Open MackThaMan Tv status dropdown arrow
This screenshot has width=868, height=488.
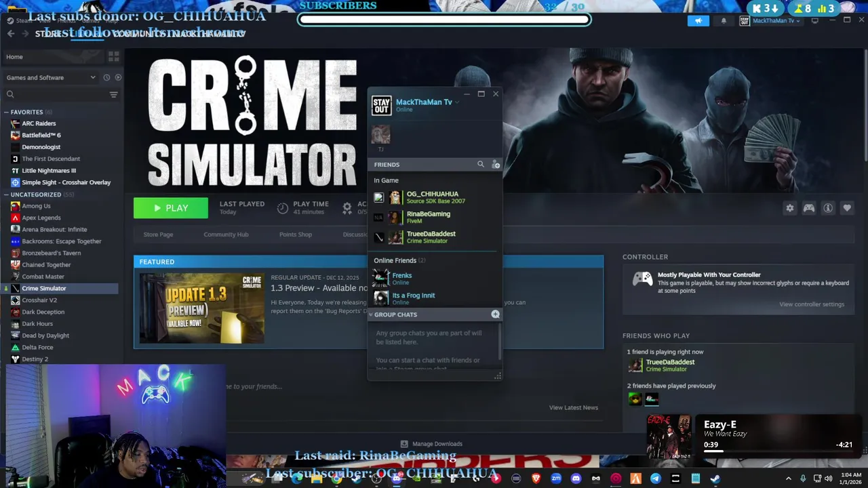457,102
